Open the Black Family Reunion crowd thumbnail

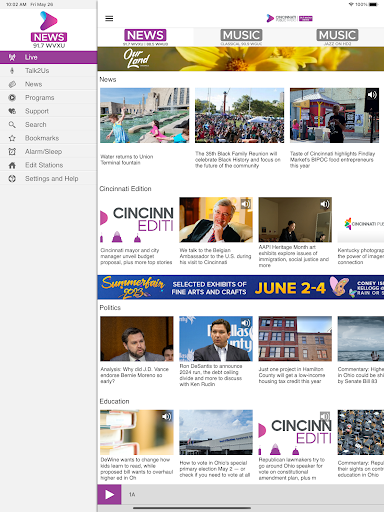click(239, 115)
